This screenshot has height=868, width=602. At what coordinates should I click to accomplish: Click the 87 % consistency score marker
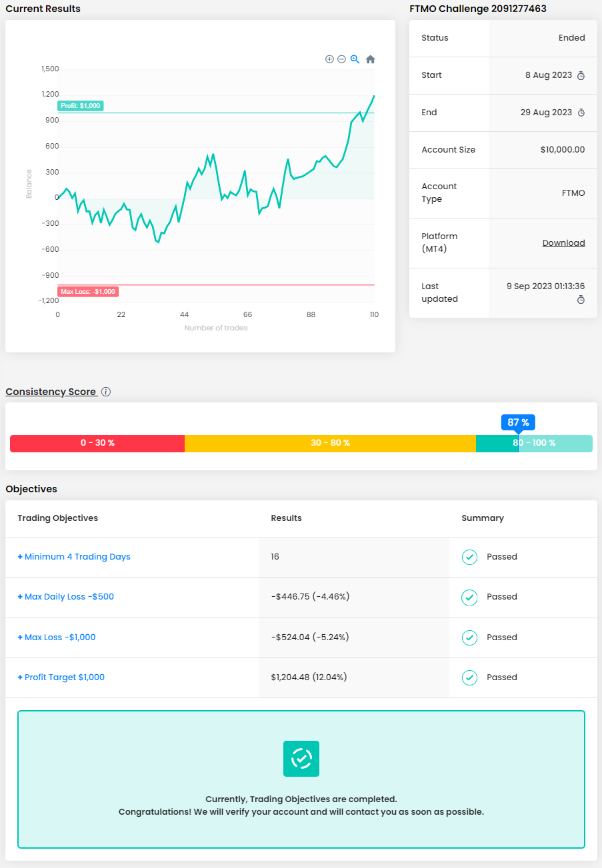(x=518, y=422)
